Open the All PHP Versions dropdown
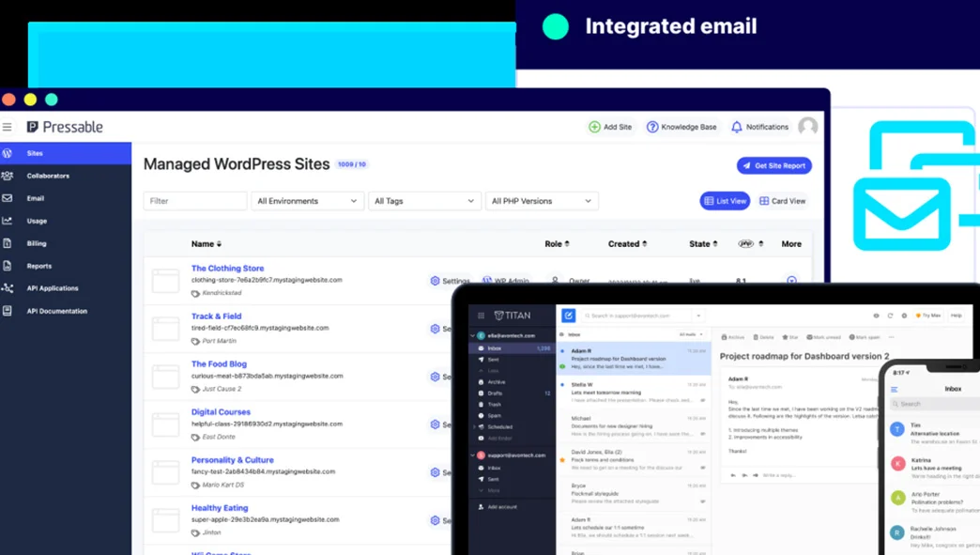 tap(542, 201)
